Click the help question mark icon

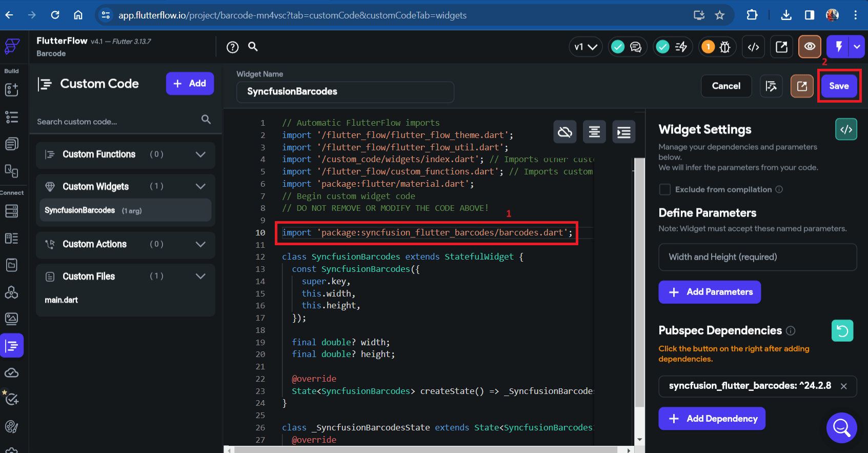[x=233, y=47]
